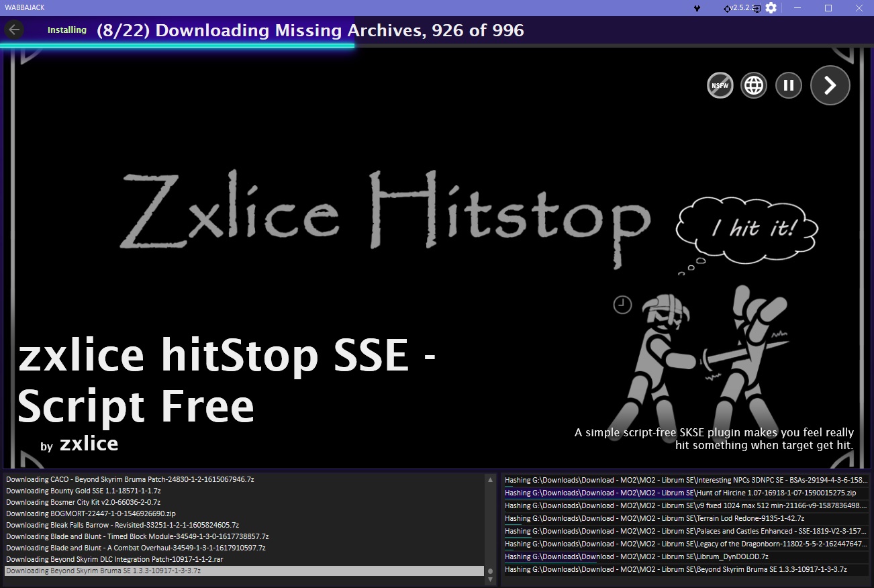The image size is (874, 588).
Task: Click the mod description text
Action: click(714, 438)
